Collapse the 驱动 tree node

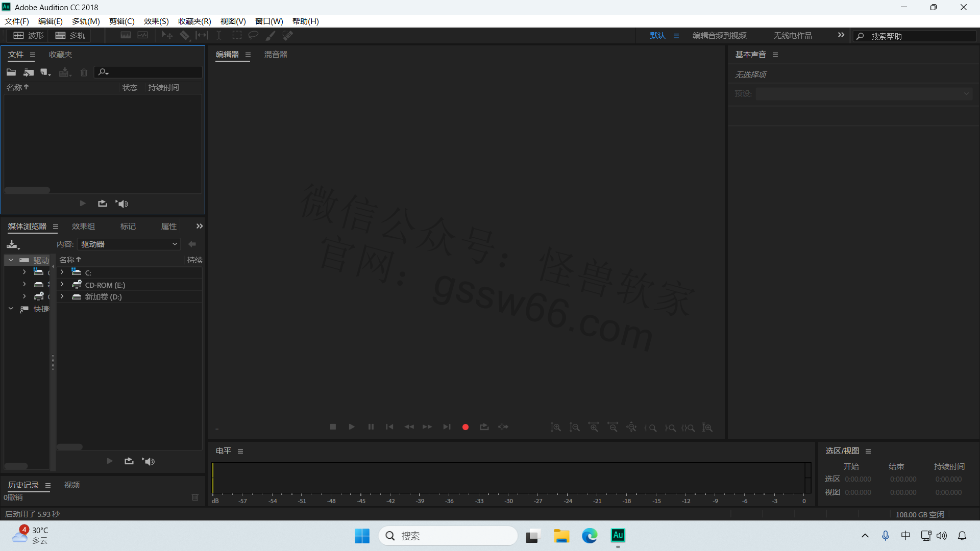tap(11, 260)
